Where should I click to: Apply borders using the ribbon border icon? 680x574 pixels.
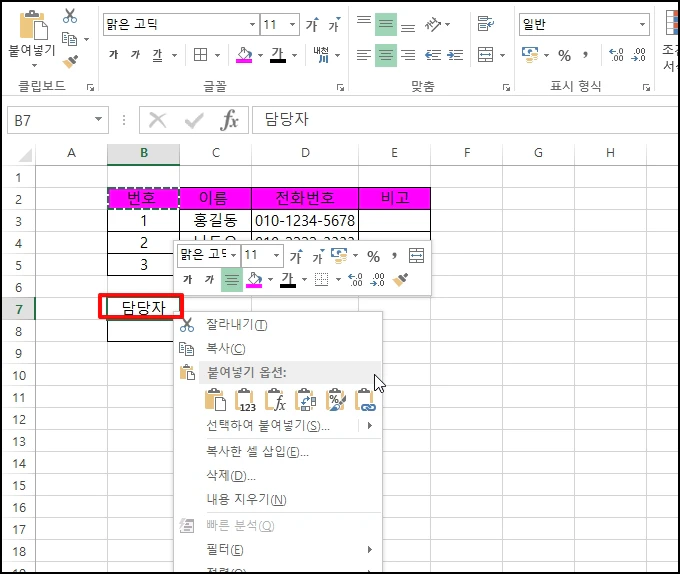pos(200,55)
